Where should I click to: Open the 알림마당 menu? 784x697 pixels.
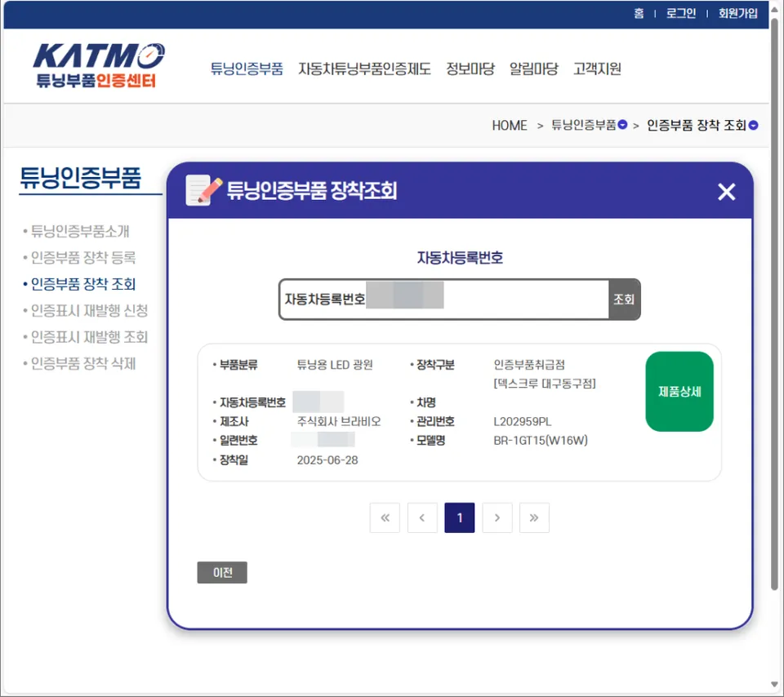pyautogui.click(x=533, y=69)
